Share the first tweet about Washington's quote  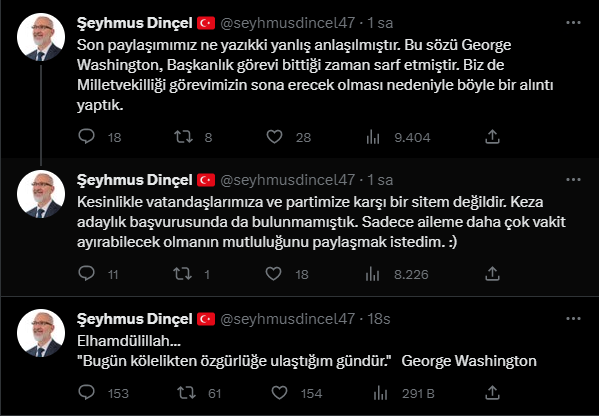(x=492, y=136)
